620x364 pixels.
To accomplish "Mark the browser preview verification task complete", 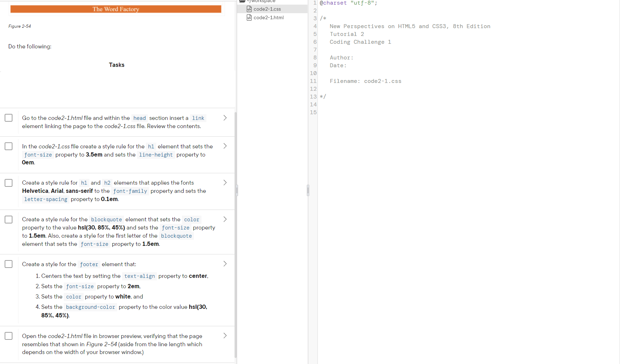I will click(x=9, y=336).
